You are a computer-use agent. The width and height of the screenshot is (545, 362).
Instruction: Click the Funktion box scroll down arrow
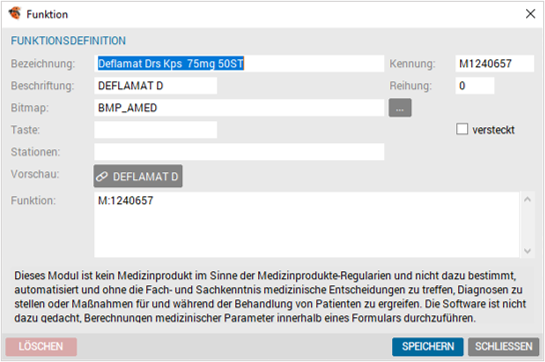click(x=527, y=251)
